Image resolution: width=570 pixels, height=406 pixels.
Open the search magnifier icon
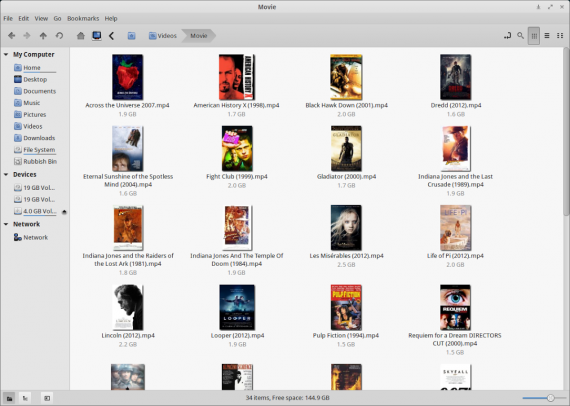521,36
